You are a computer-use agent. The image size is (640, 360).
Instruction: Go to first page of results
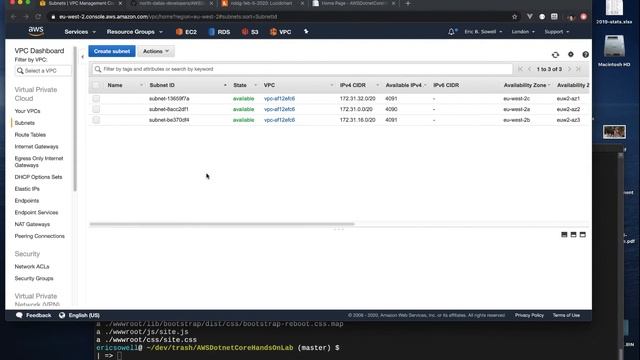coord(520,69)
